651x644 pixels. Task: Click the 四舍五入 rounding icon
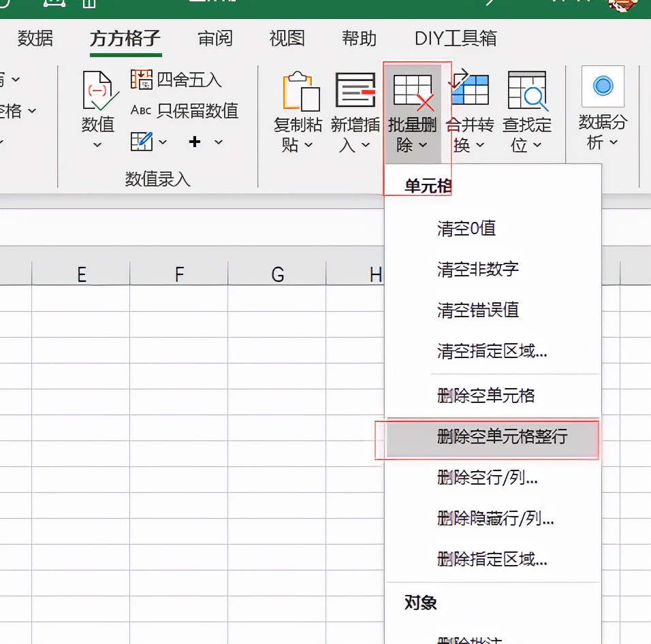tap(142, 80)
